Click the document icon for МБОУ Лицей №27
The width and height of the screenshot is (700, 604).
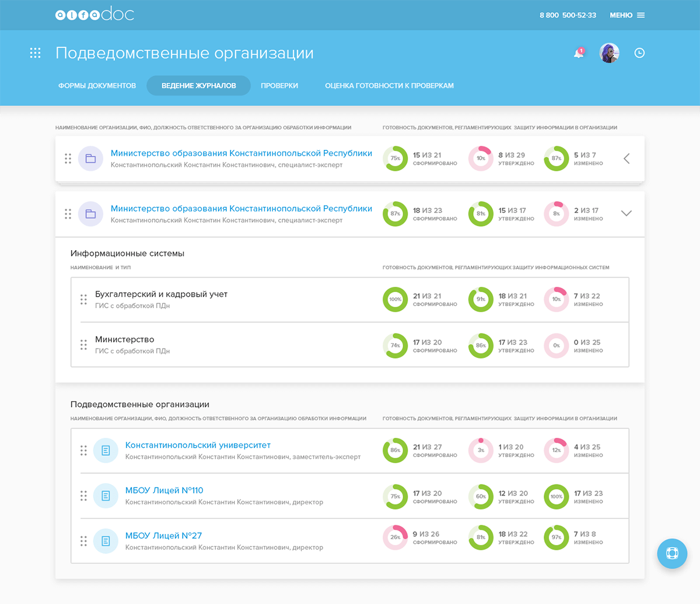[x=106, y=541]
